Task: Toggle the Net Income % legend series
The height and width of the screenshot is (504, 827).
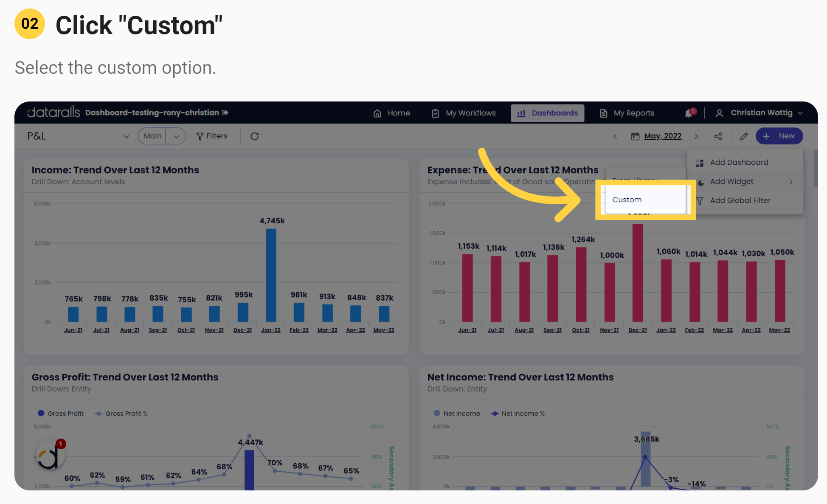Action: [518, 414]
